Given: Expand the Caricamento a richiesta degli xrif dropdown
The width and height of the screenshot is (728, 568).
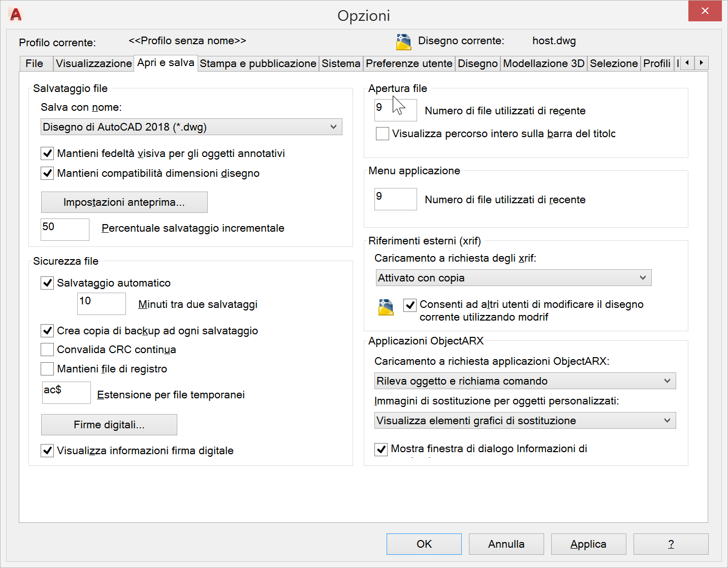Looking at the screenshot, I should click(513, 278).
